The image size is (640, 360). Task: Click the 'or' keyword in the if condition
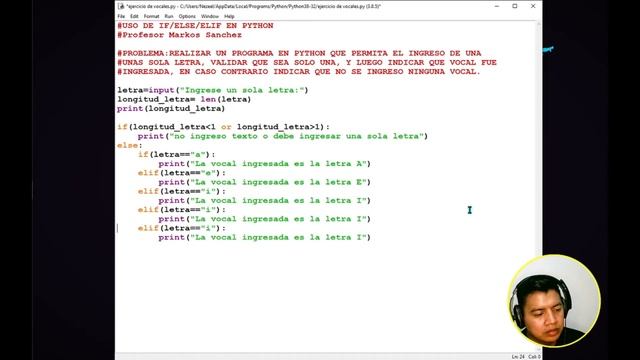[x=226, y=127]
